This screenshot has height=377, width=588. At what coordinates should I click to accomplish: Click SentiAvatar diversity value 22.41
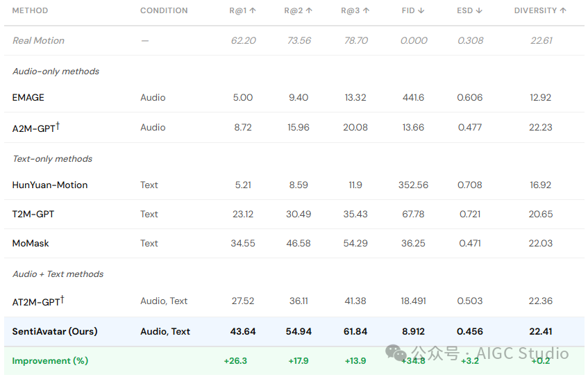[540, 332]
